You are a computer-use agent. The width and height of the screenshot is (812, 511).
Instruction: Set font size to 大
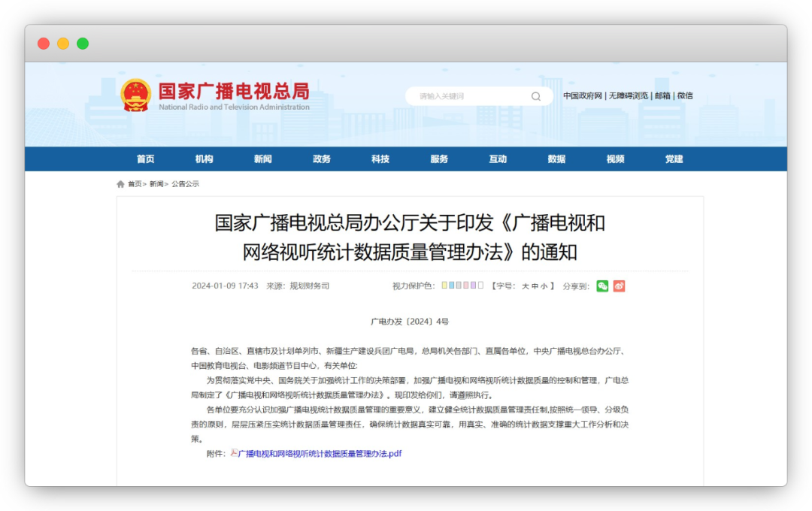point(526,286)
